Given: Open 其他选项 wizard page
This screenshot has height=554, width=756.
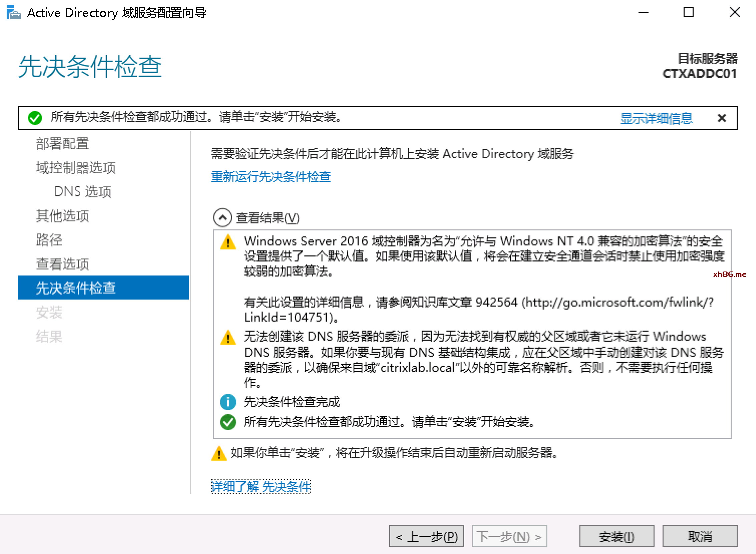Looking at the screenshot, I should 62,216.
